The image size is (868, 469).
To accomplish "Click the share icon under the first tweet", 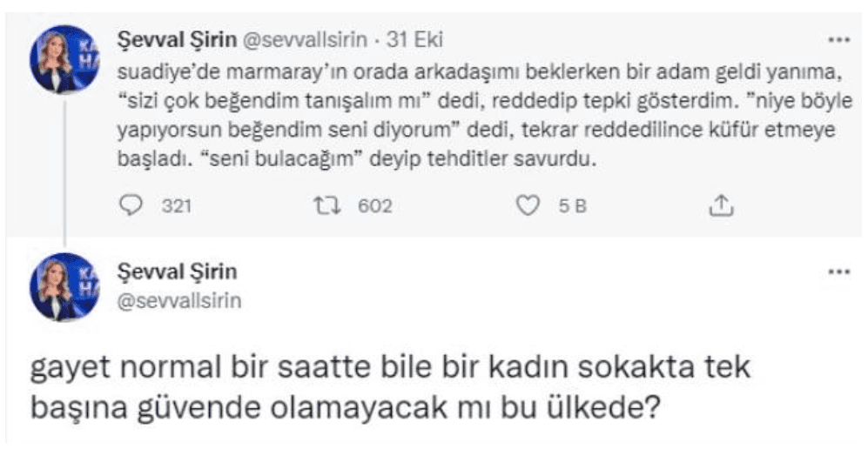I will [x=719, y=206].
